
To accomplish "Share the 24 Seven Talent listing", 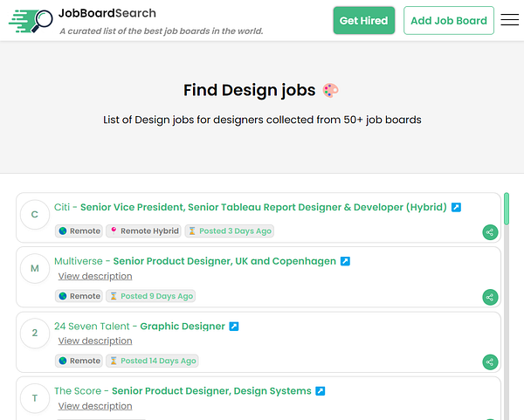I will (490, 361).
